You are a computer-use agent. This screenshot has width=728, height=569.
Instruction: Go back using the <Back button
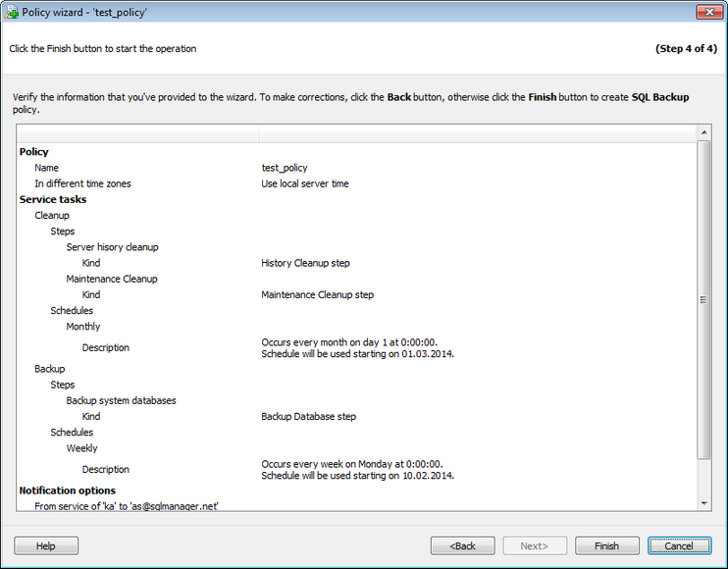pos(462,545)
